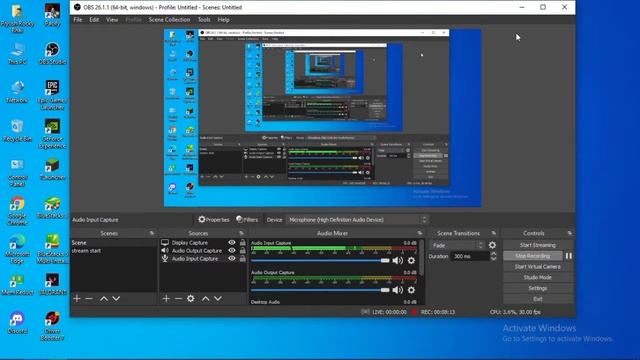Viewport: 640px width, 360px height.
Task: Click the Exit button
Action: [538, 299]
